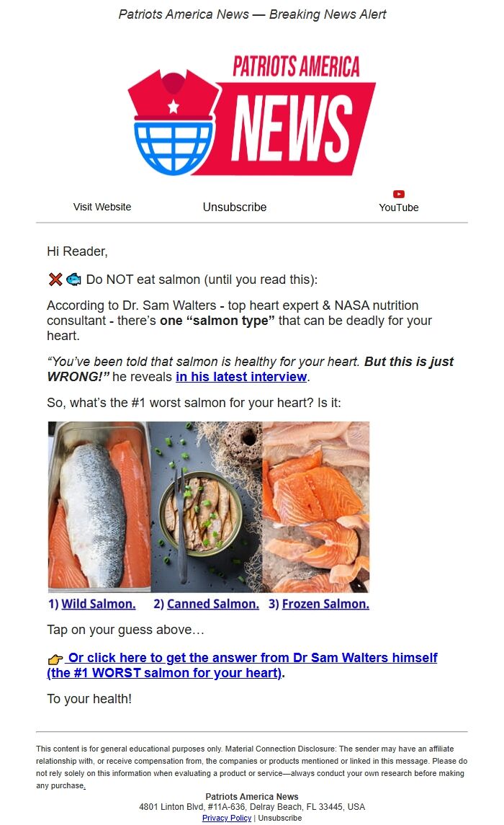The image size is (504, 825).
Task: Click the red X emoji icon
Action: pos(55,280)
